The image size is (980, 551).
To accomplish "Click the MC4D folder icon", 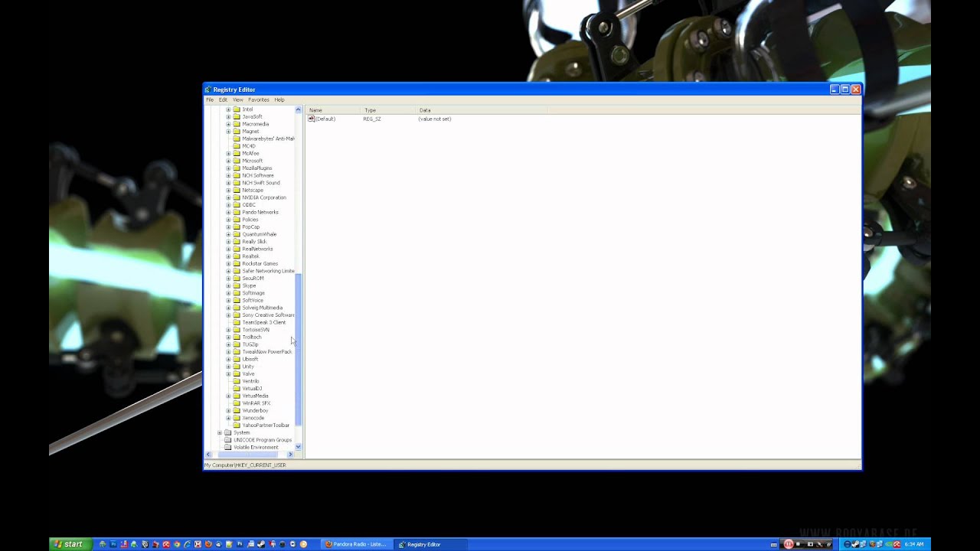I will click(237, 146).
